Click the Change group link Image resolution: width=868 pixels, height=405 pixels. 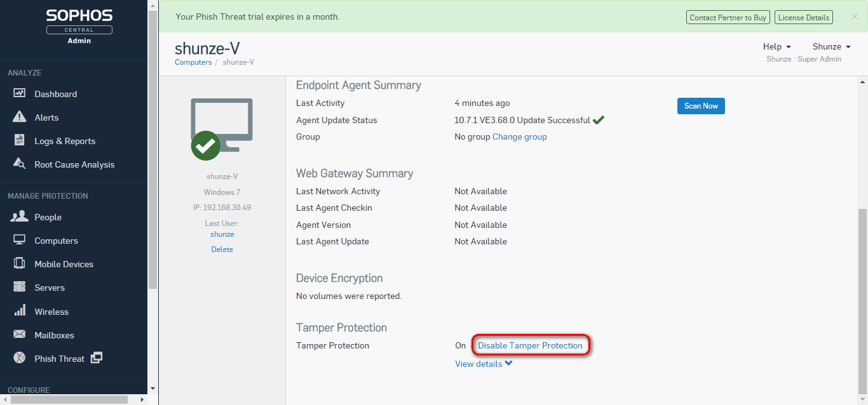(519, 136)
